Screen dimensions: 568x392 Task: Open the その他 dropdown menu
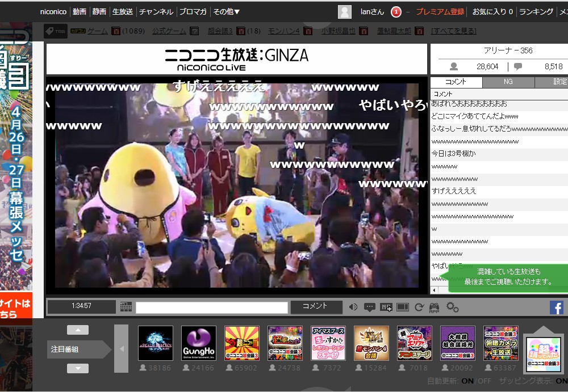tap(227, 11)
